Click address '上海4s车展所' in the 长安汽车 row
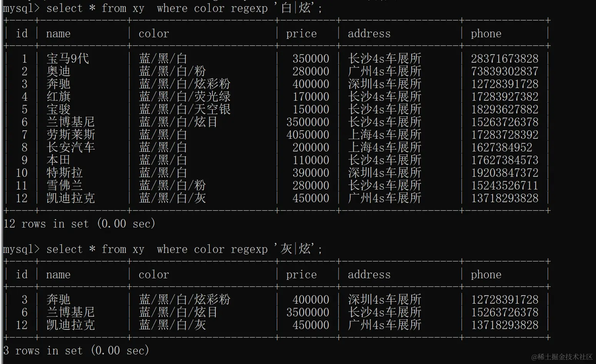This screenshot has width=596, height=364. point(385,147)
